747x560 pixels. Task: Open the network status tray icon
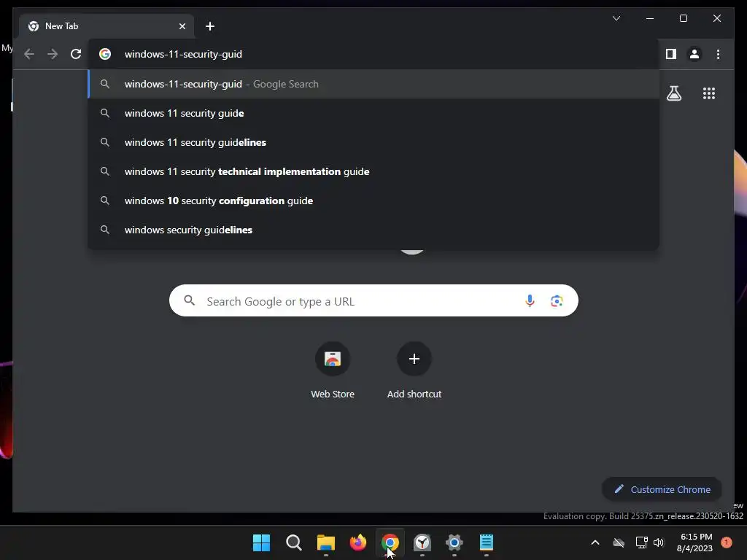tap(641, 542)
